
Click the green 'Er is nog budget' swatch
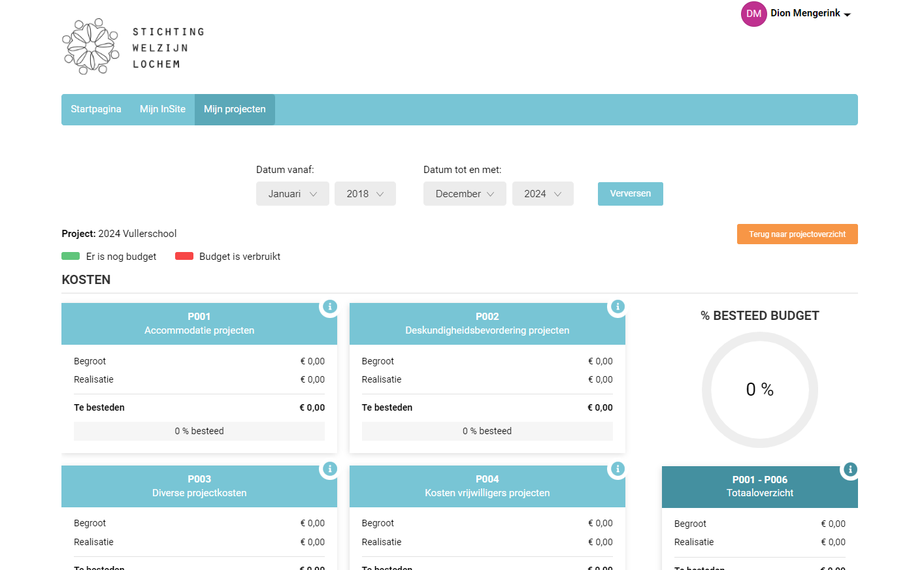tap(71, 256)
